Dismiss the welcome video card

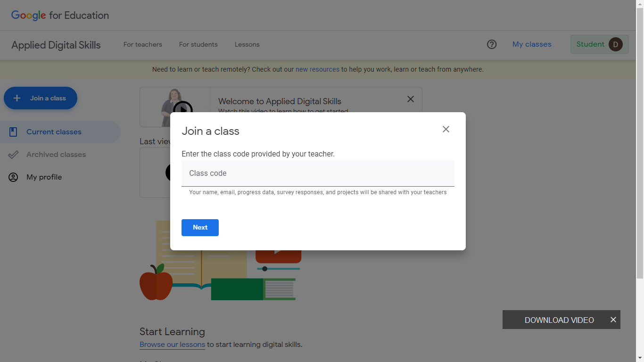pos(410,99)
